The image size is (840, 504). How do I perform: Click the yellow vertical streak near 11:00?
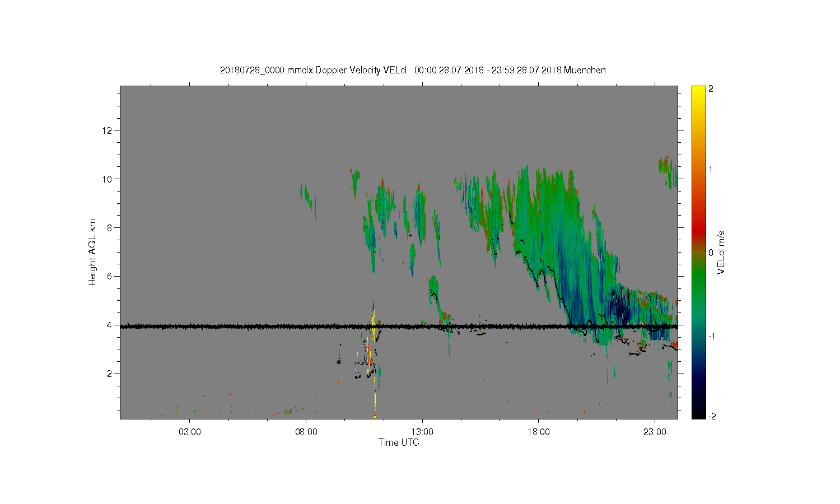(374, 358)
